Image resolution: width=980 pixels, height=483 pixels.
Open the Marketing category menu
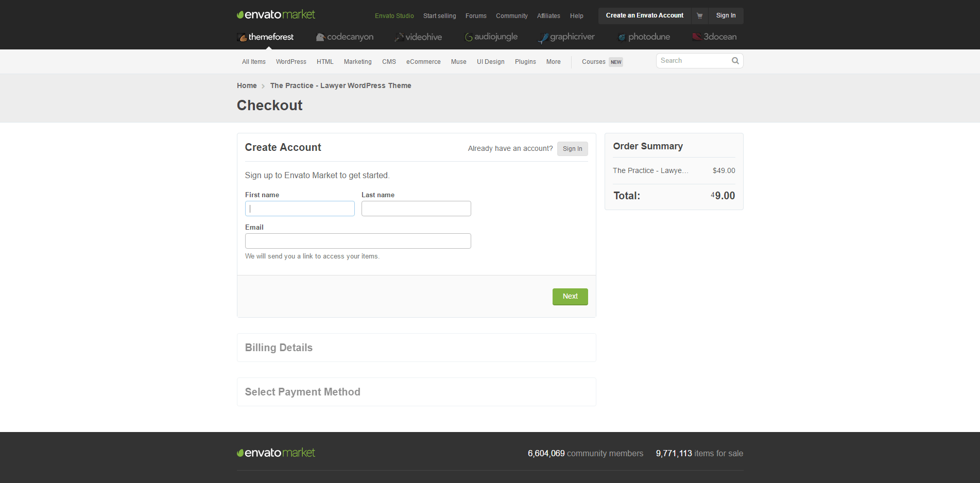point(358,62)
